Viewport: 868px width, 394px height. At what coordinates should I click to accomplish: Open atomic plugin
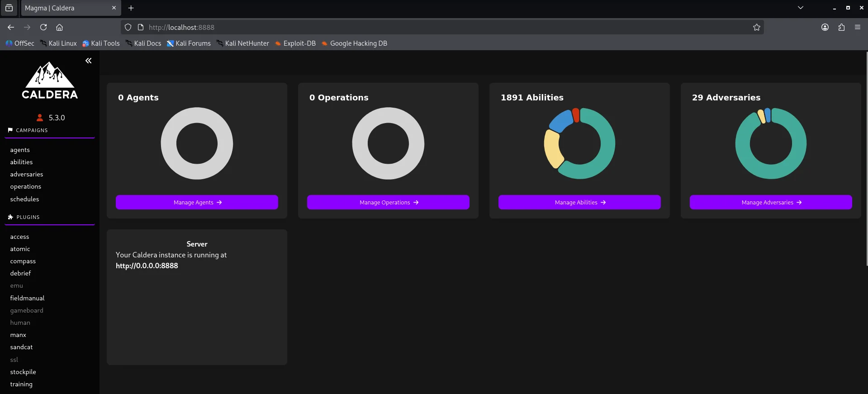[20, 249]
